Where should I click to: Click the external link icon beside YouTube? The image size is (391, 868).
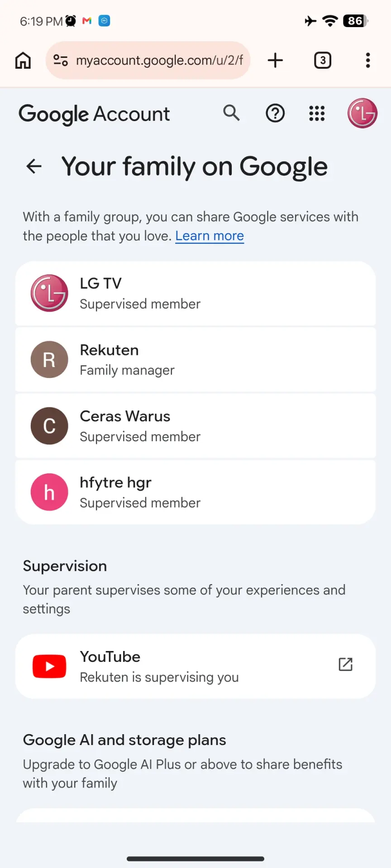[346, 664]
